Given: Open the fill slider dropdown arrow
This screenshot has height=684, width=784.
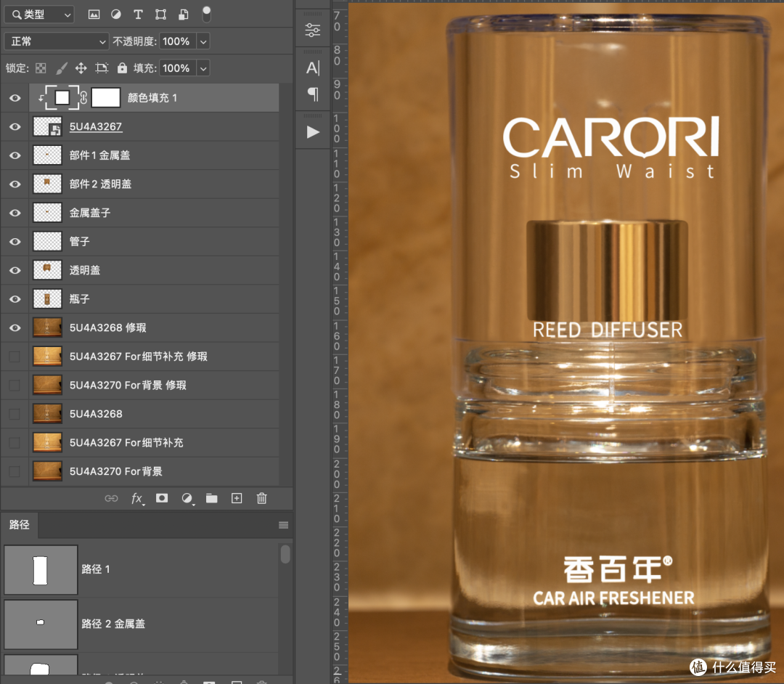Looking at the screenshot, I should (x=203, y=68).
